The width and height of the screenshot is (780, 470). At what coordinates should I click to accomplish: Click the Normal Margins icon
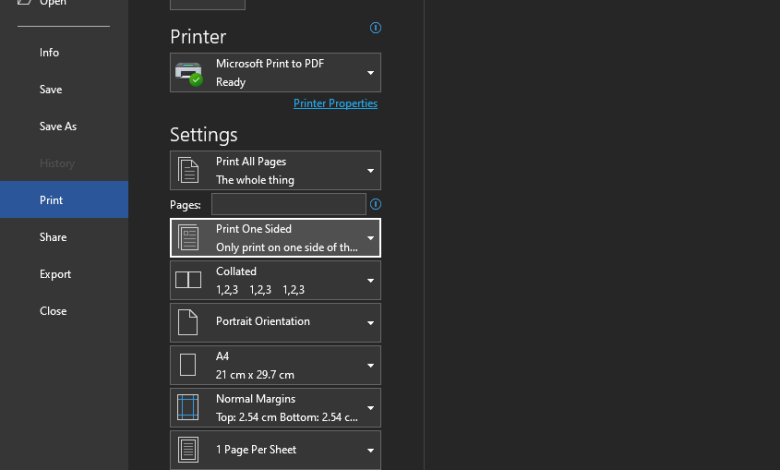[188, 407]
